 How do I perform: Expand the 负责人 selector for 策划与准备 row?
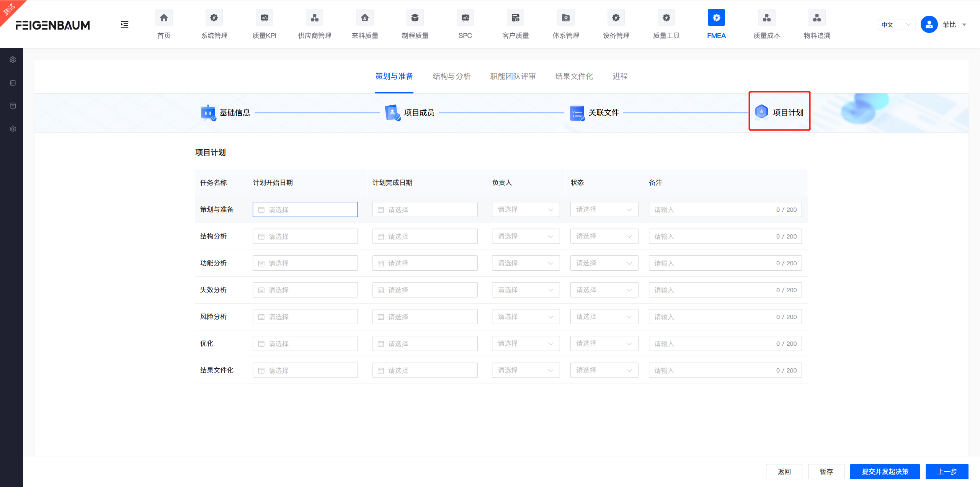[526, 209]
